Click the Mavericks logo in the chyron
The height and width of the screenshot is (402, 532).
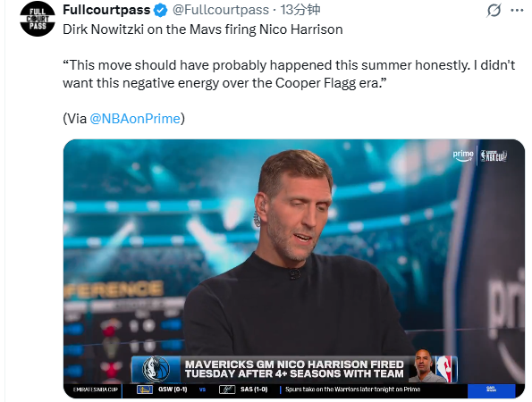pos(156,369)
